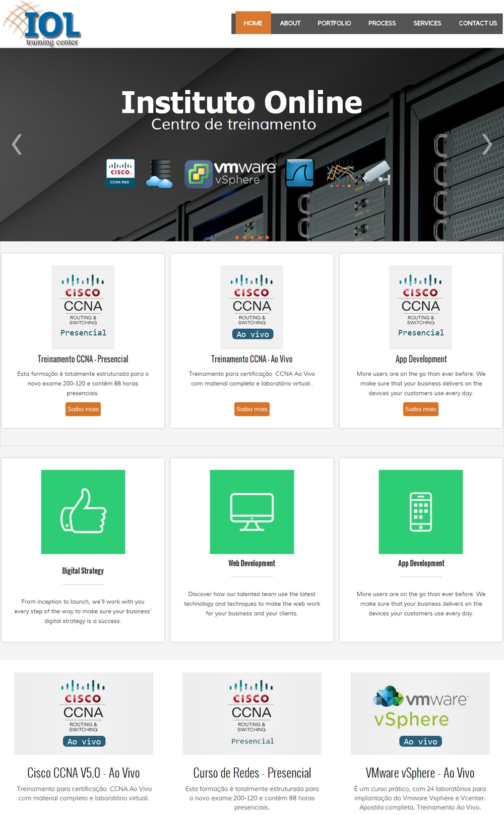
Task: Click 'From inception to launch' description text
Action: pos(83,611)
